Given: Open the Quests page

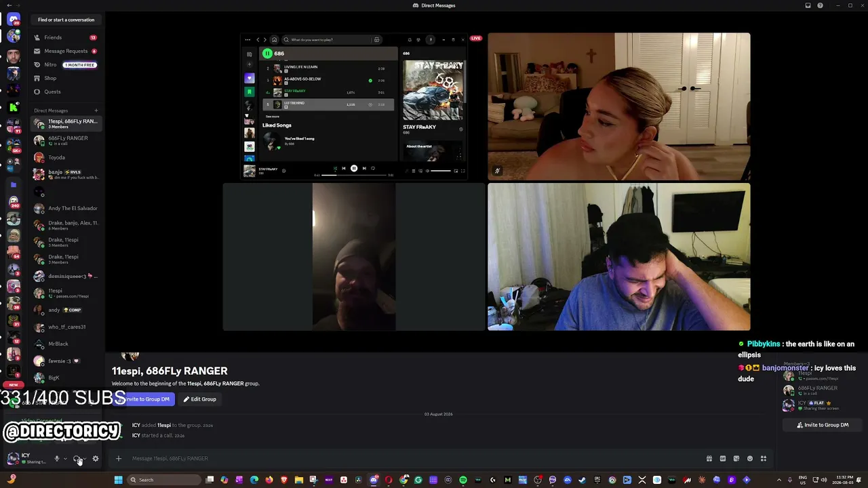Looking at the screenshot, I should point(65,91).
